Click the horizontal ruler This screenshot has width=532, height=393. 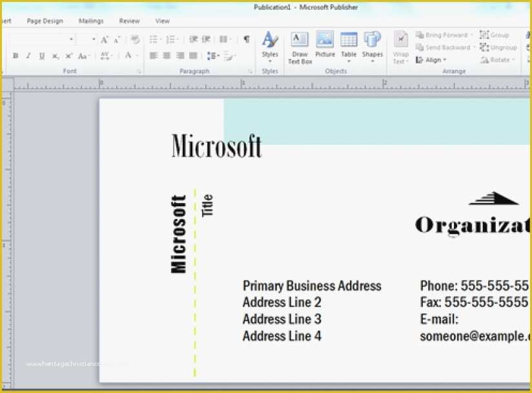pos(271,84)
